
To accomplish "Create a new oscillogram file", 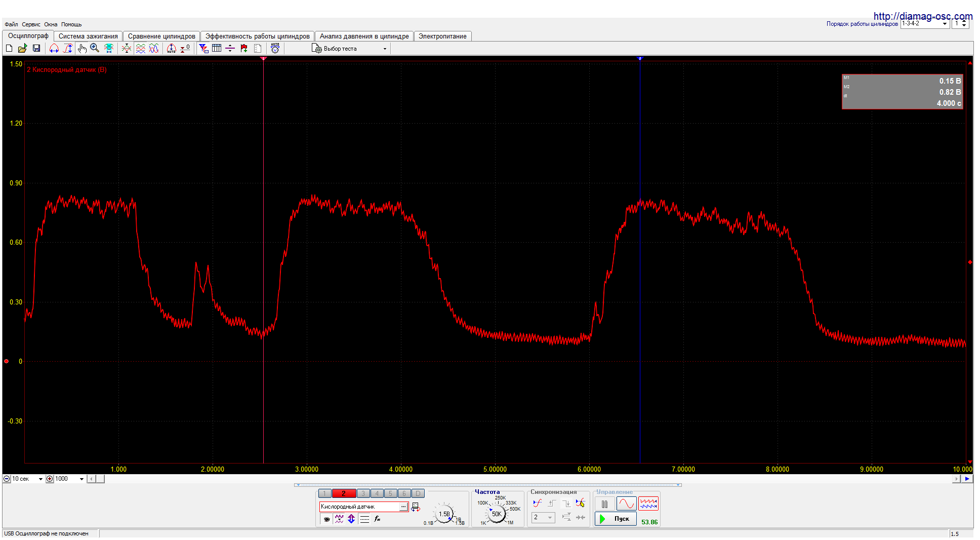I will (x=9, y=48).
